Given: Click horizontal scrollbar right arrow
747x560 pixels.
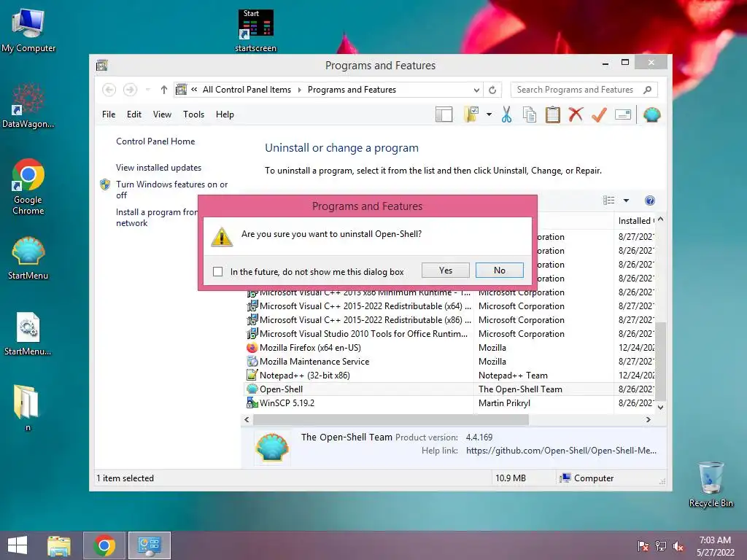Looking at the screenshot, I should [x=648, y=419].
